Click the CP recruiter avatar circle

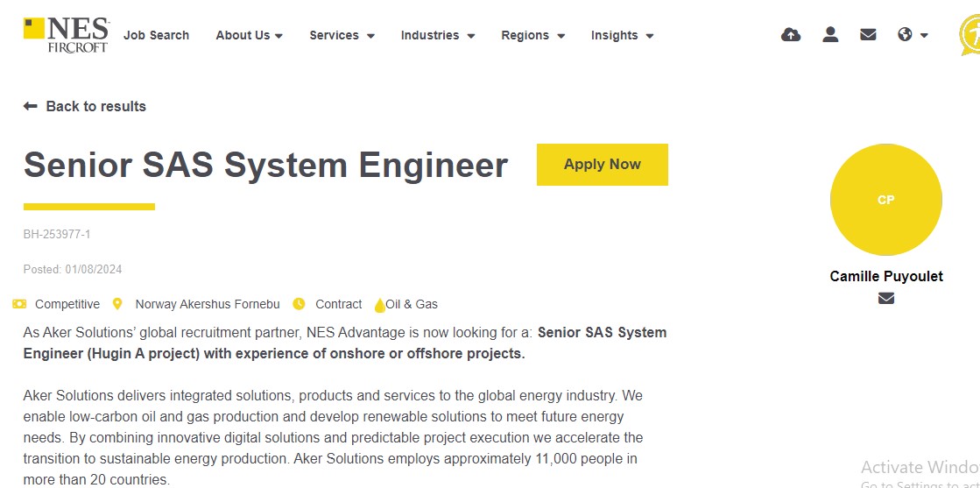point(885,200)
